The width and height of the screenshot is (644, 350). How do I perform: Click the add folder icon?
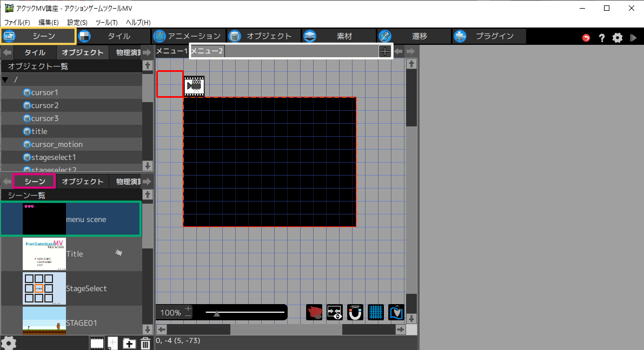(x=129, y=343)
